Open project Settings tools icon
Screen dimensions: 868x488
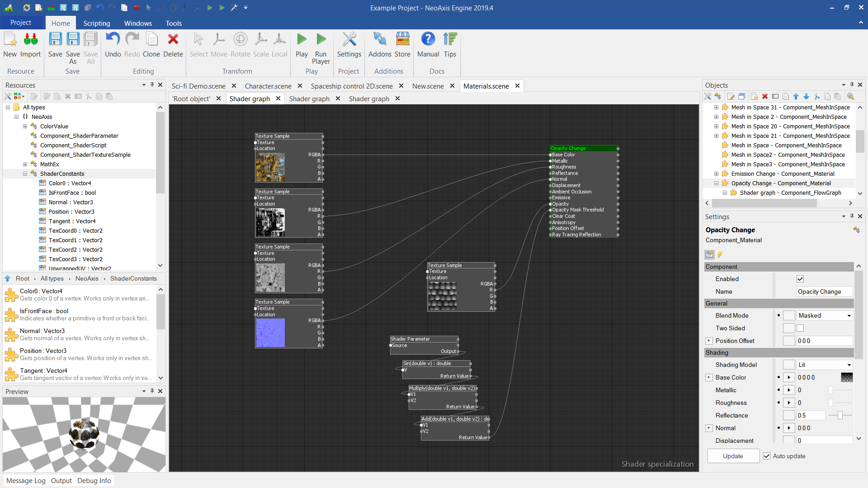tap(349, 40)
